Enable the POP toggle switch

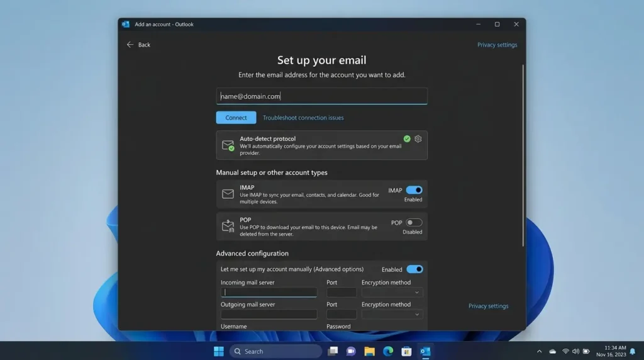[414, 222]
